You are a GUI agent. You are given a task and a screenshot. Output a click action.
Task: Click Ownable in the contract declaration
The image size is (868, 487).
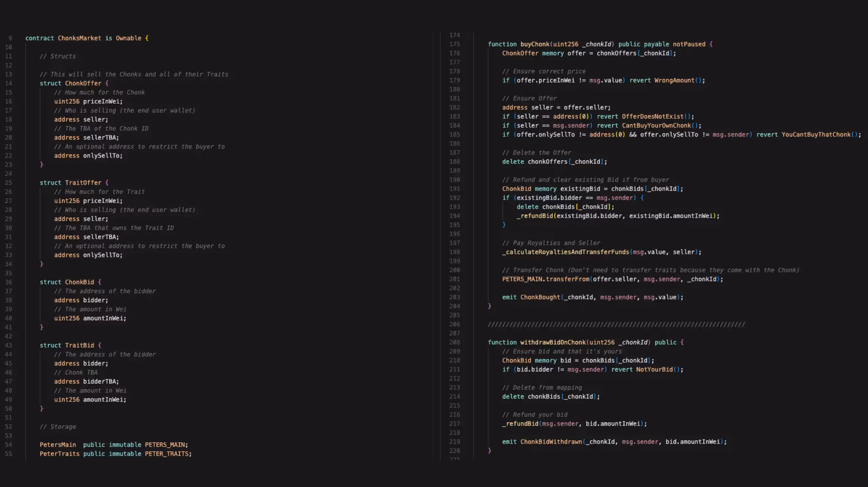click(x=128, y=38)
